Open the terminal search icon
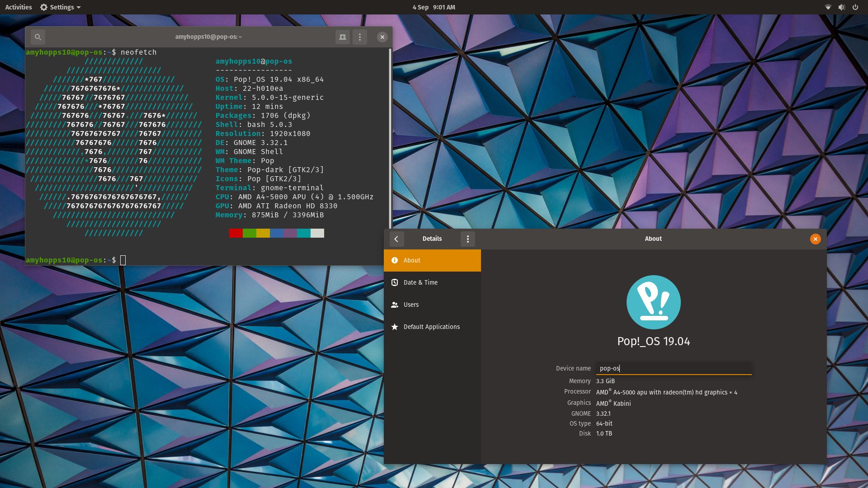 click(x=38, y=37)
